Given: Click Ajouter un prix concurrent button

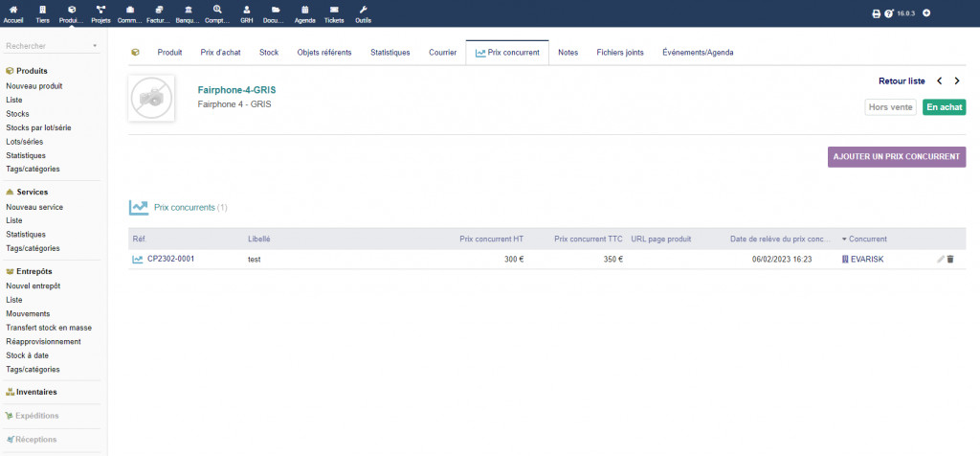Looking at the screenshot, I should pos(897,157).
